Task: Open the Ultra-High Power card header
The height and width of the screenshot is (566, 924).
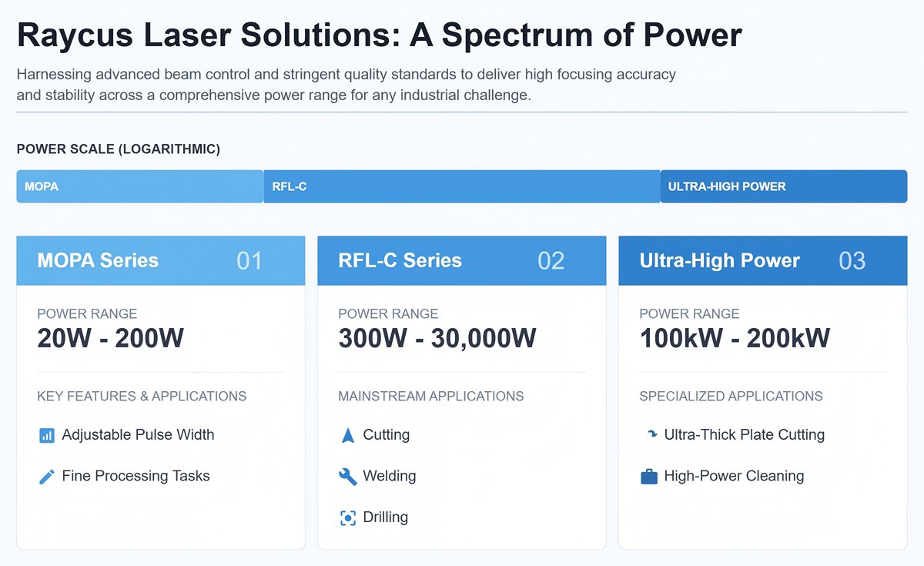Action: pyautogui.click(x=762, y=260)
